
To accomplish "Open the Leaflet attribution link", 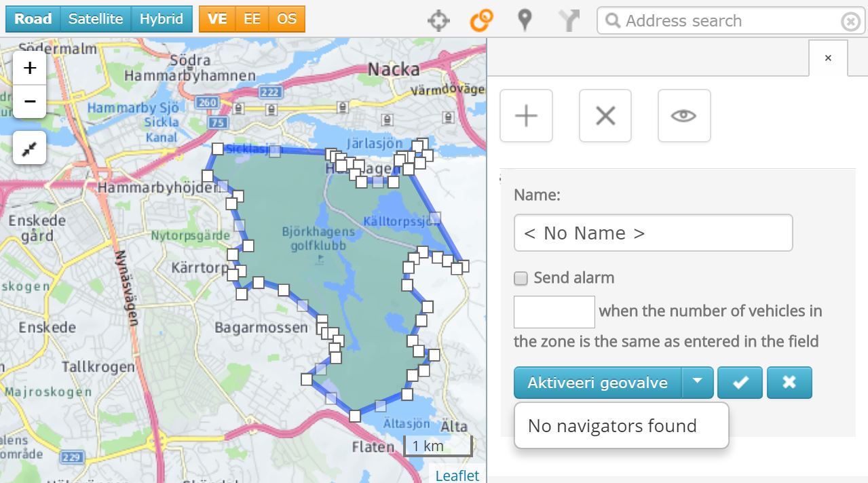I will click(x=457, y=476).
